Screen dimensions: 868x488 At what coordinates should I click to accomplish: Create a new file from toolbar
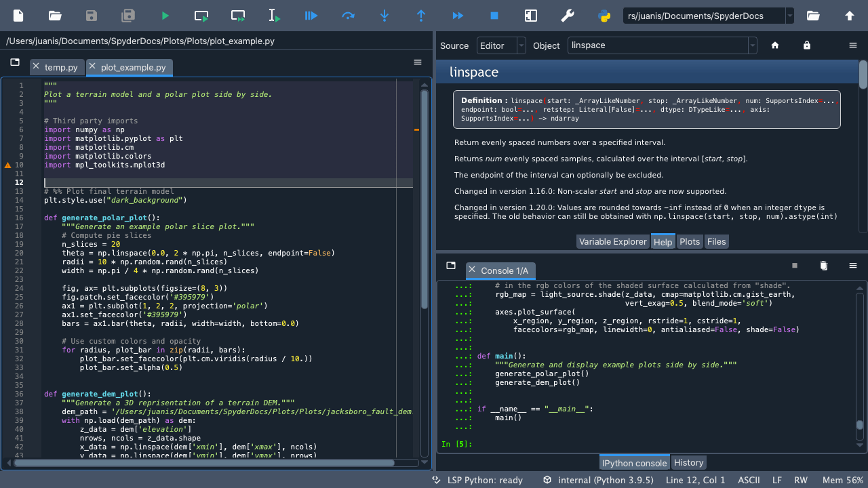tap(18, 16)
